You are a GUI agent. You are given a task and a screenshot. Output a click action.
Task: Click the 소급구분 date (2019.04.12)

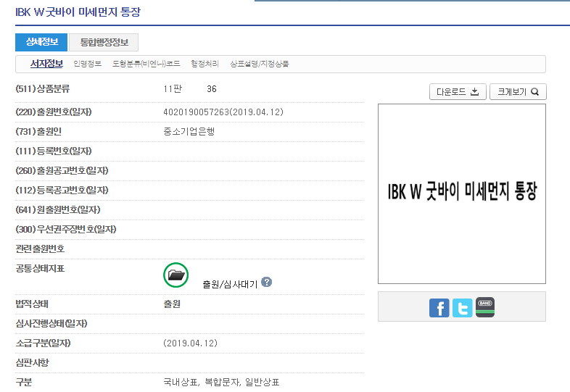tap(191, 343)
